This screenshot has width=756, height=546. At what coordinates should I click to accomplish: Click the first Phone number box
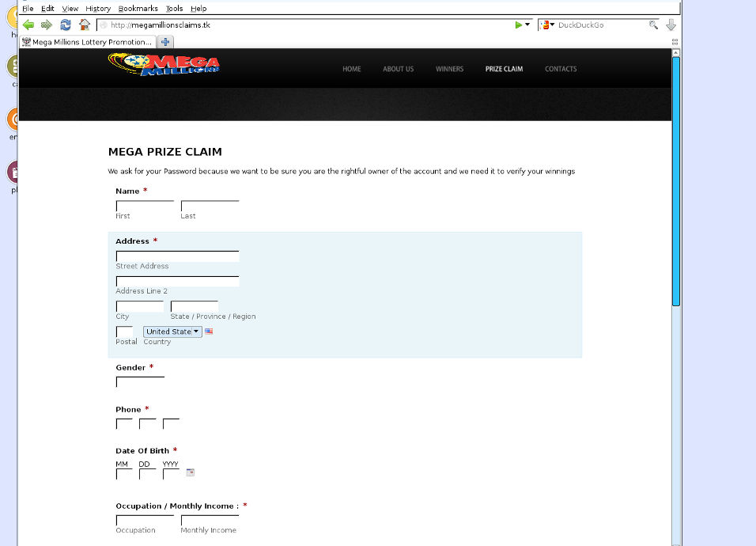[x=124, y=424]
